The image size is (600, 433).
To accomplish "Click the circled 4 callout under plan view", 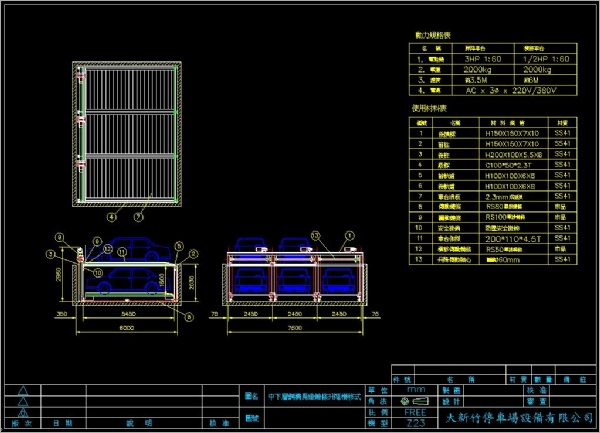I will click(x=113, y=215).
